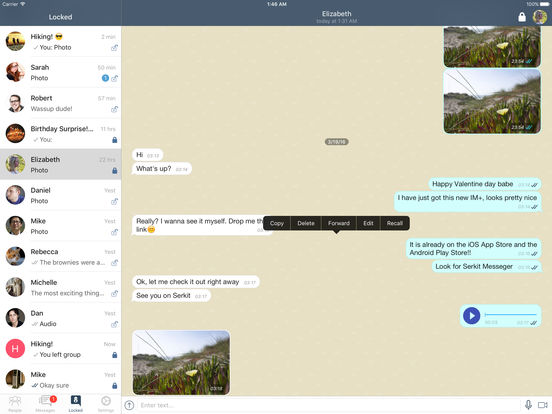Screen dimensions: 552x414
Task: Tap the unlock icon on Dan's row
Action: coord(114,324)
